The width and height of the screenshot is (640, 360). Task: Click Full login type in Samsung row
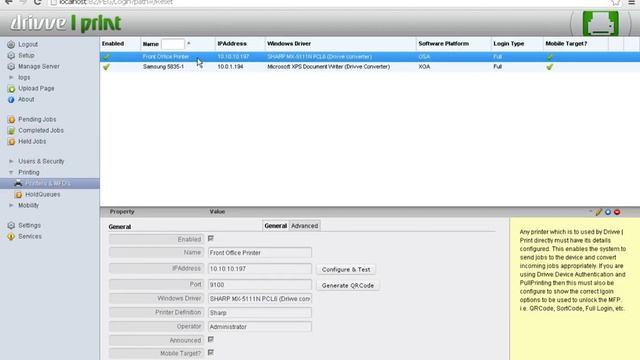point(498,67)
